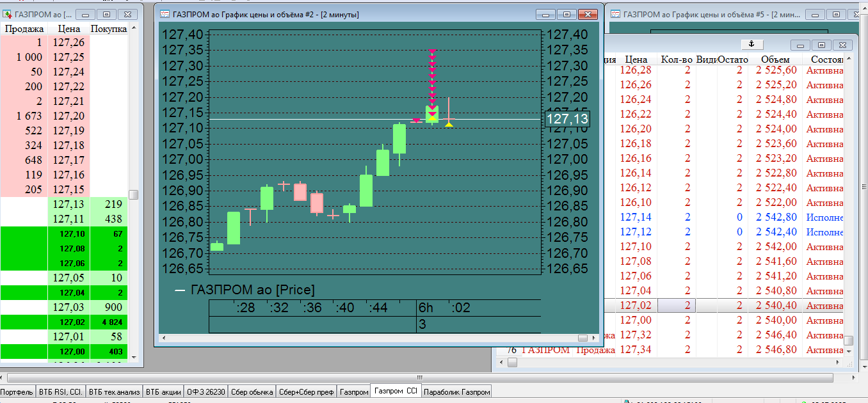This screenshot has width=868, height=403.
Task: Switch to the Газпром tab
Action: pyautogui.click(x=354, y=392)
